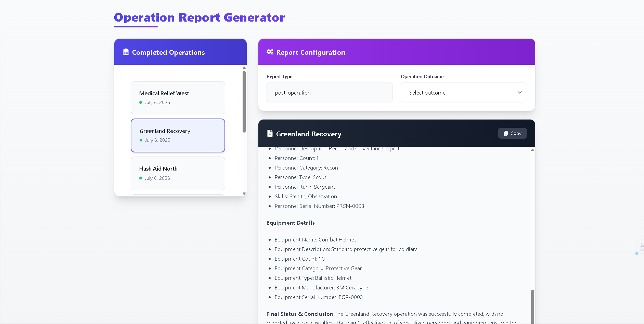
Task: Click the green status dot on Medical Relief West
Action: coord(141,102)
